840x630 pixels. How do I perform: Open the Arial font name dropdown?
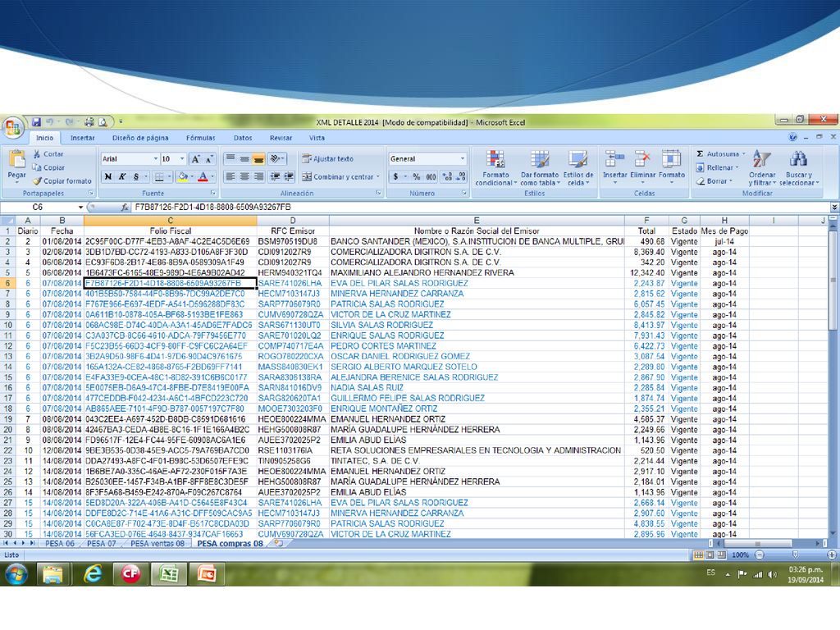tap(156, 159)
